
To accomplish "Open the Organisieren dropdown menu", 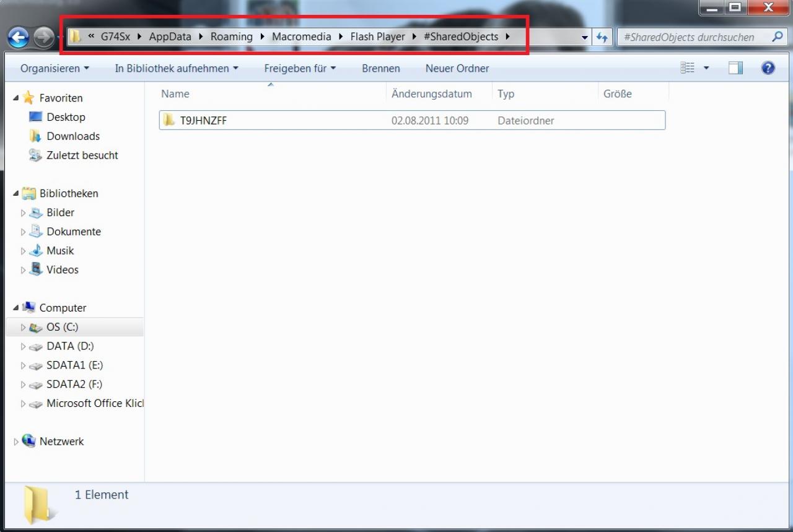I will 55,68.
